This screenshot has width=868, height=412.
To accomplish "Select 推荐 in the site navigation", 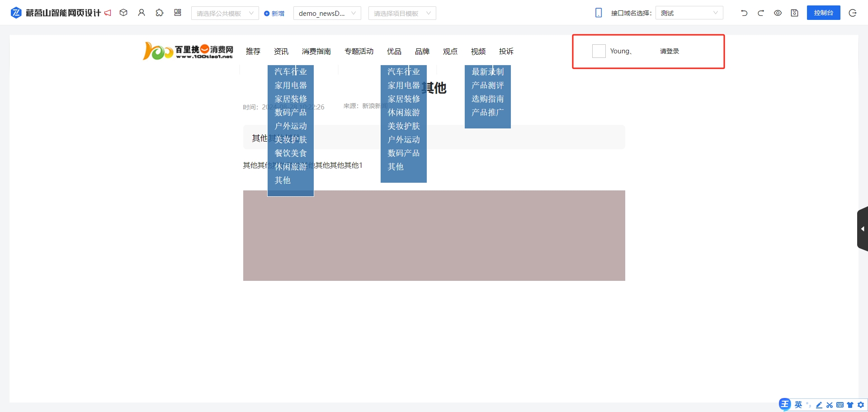I will (253, 51).
